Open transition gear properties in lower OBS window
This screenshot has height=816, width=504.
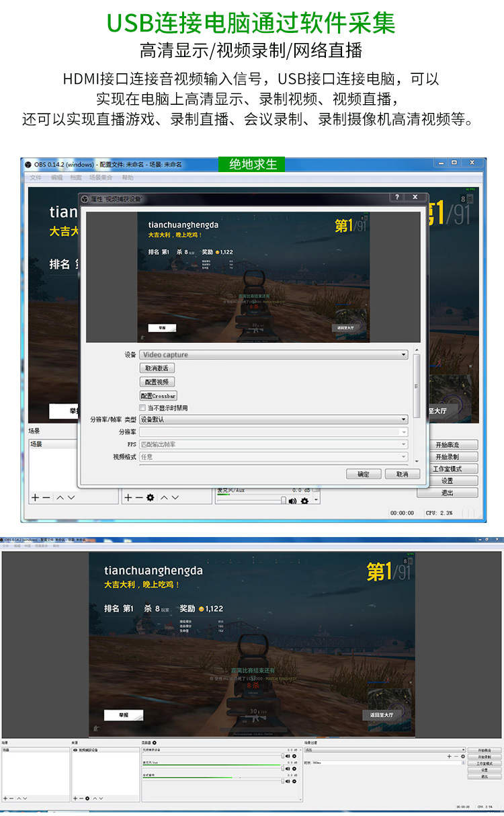(462, 756)
